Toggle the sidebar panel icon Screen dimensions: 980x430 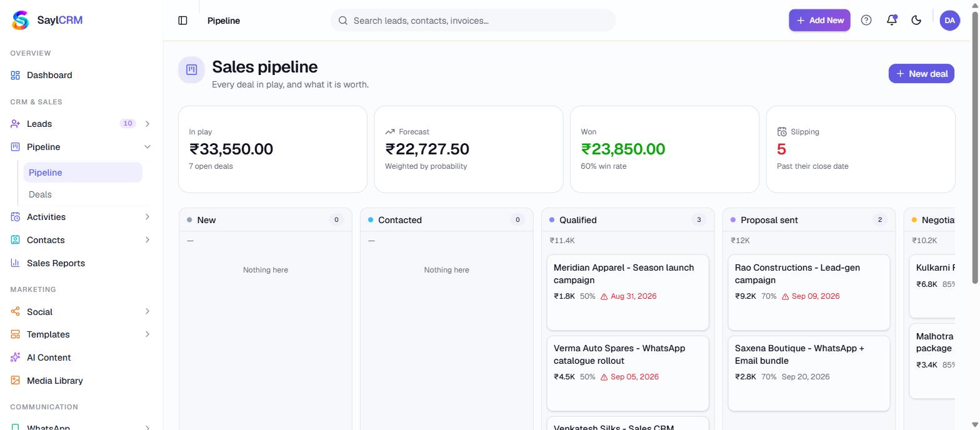182,21
